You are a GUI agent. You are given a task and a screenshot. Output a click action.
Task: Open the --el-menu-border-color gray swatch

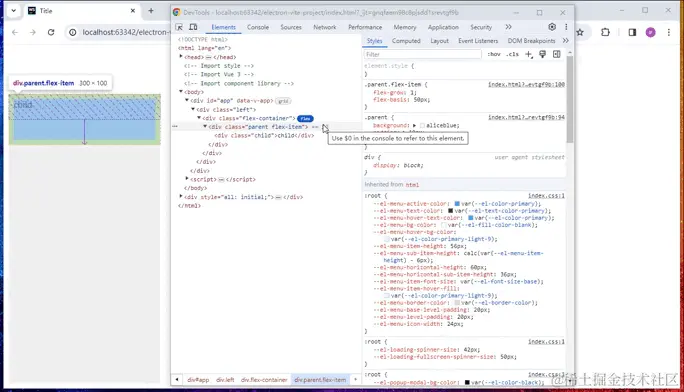[x=457, y=303]
